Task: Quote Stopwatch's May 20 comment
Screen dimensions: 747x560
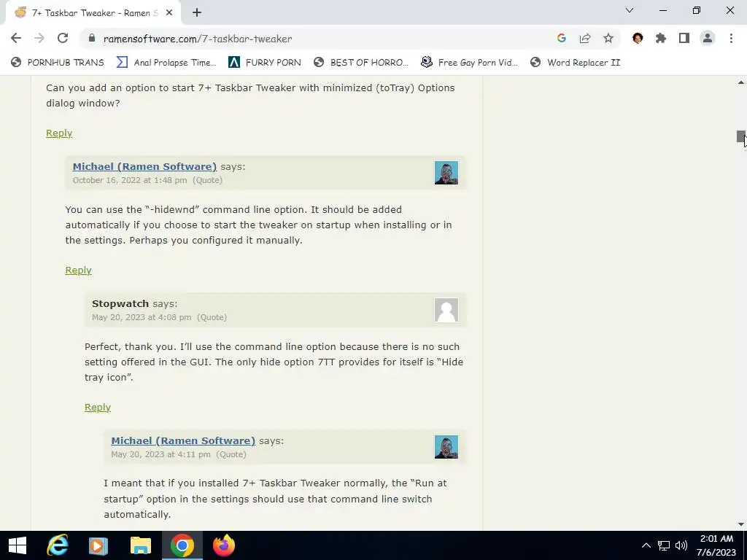Action: click(212, 317)
